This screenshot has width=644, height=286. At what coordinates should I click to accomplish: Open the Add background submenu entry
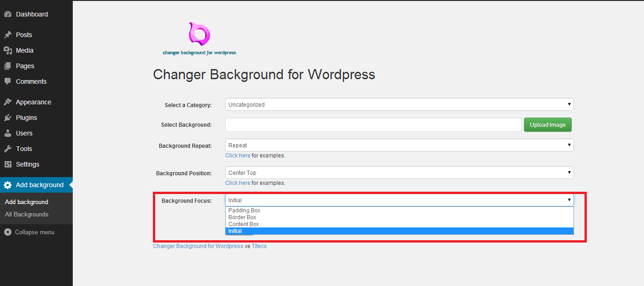pos(27,202)
